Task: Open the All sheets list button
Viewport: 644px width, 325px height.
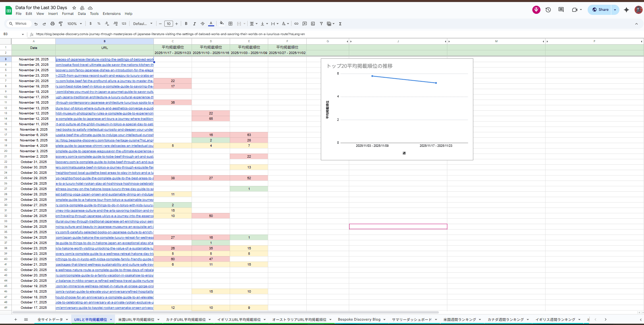Action: [x=26, y=319]
